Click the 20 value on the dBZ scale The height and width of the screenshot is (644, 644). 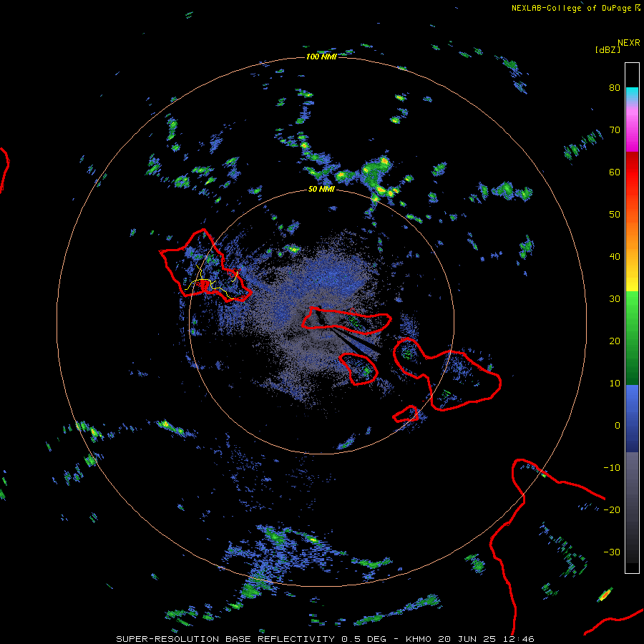tap(615, 341)
